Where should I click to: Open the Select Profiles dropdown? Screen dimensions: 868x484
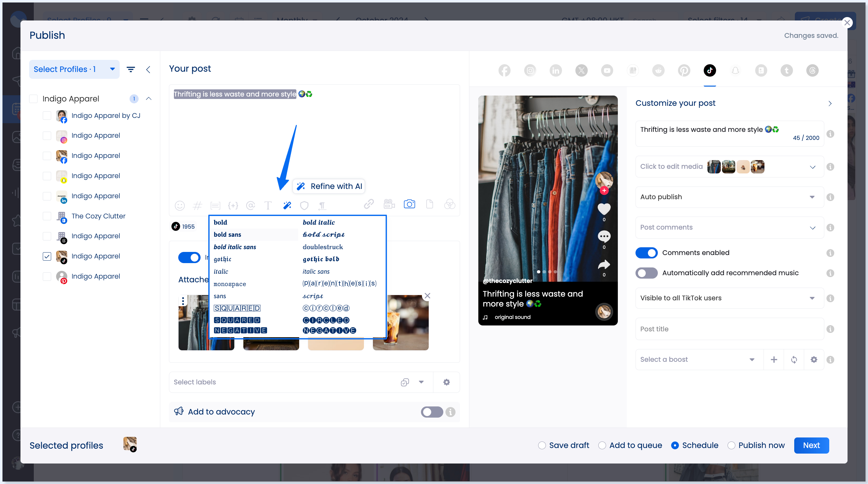74,69
